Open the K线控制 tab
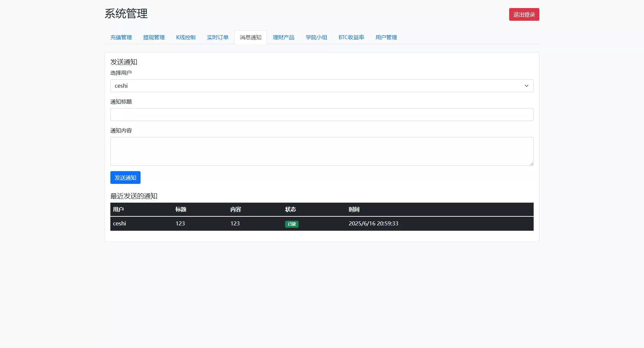This screenshot has height=348, width=644. tap(186, 37)
